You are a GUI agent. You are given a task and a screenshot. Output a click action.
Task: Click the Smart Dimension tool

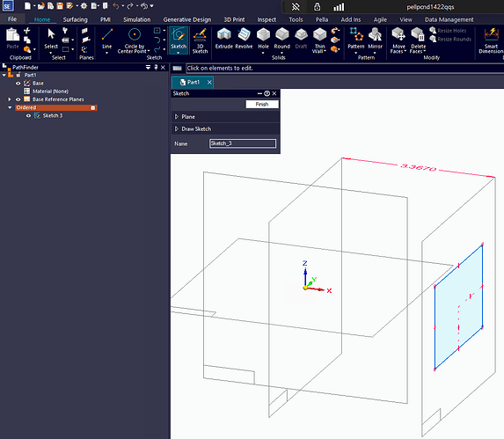coord(491,40)
